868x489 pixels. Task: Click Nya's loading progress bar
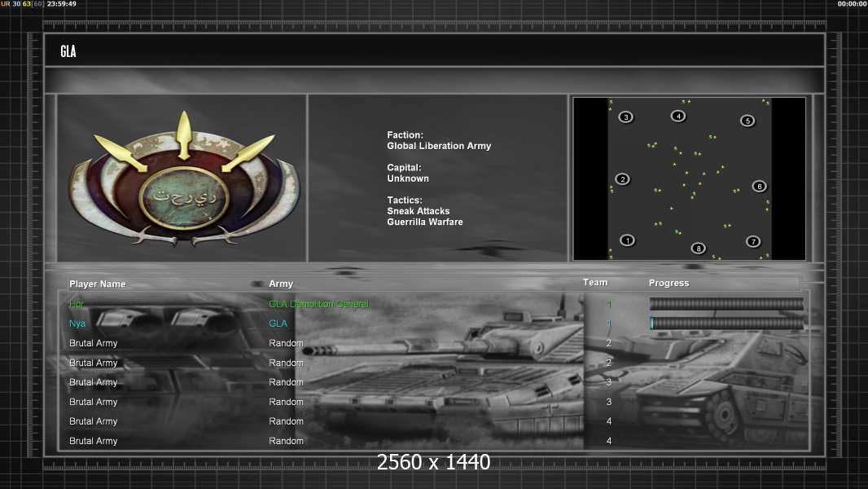point(726,323)
